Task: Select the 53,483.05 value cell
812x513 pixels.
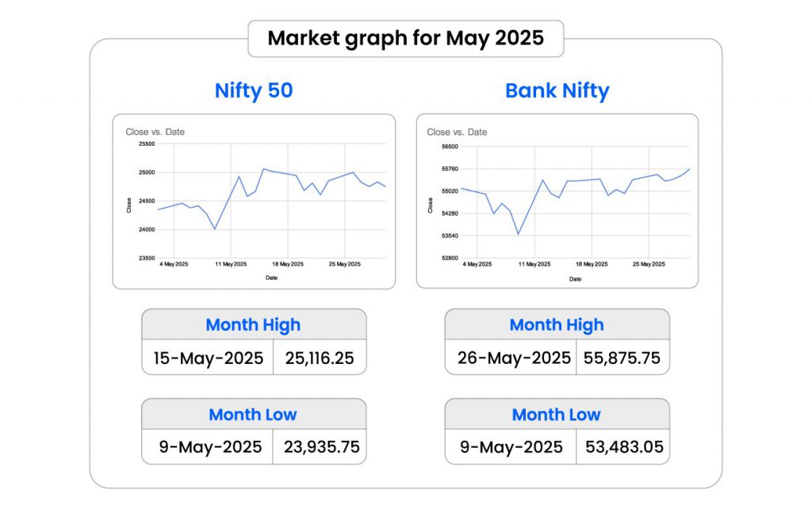Action: (x=624, y=447)
